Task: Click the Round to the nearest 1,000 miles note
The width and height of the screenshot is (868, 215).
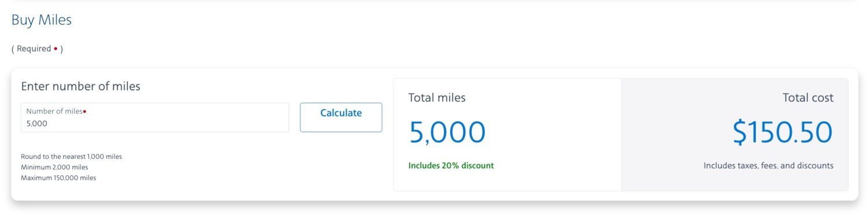Action: (71, 157)
